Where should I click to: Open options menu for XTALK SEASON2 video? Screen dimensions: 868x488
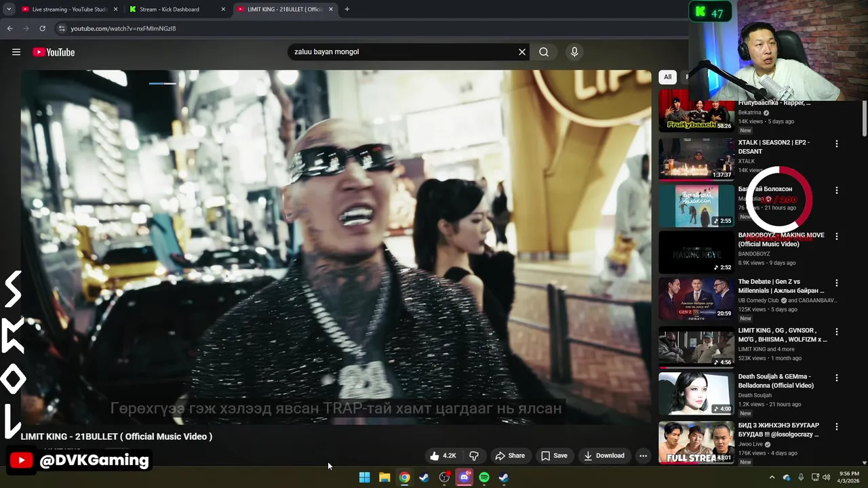click(837, 144)
